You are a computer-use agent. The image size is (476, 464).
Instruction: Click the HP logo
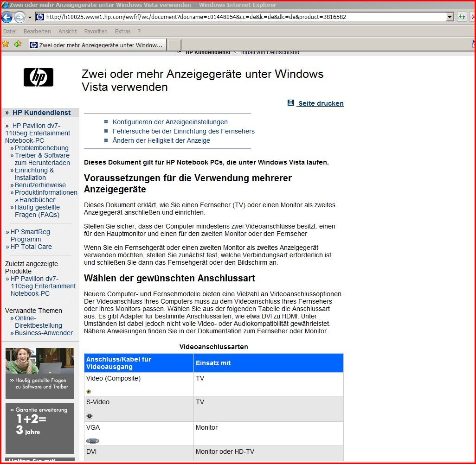click(x=39, y=77)
